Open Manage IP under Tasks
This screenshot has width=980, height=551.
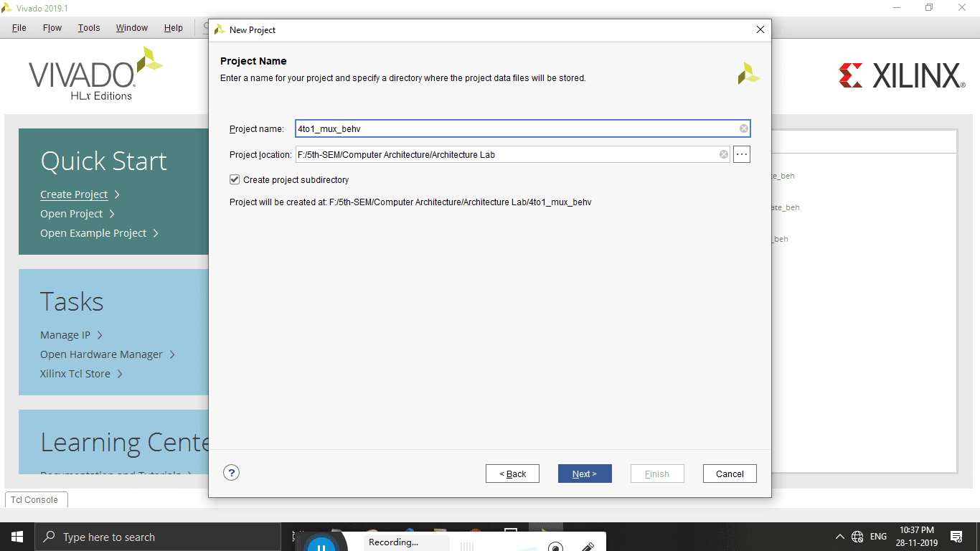point(65,335)
